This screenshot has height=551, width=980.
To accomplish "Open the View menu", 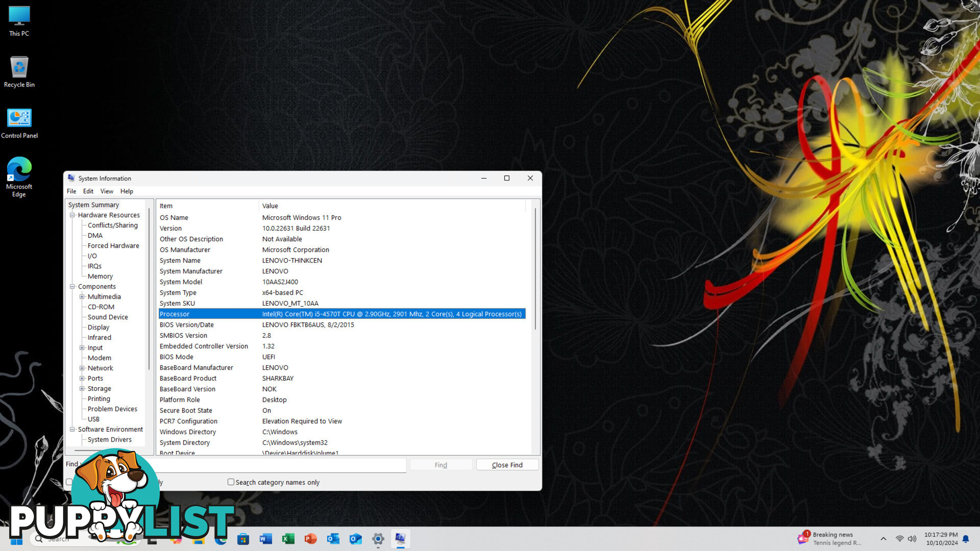I will click(106, 191).
